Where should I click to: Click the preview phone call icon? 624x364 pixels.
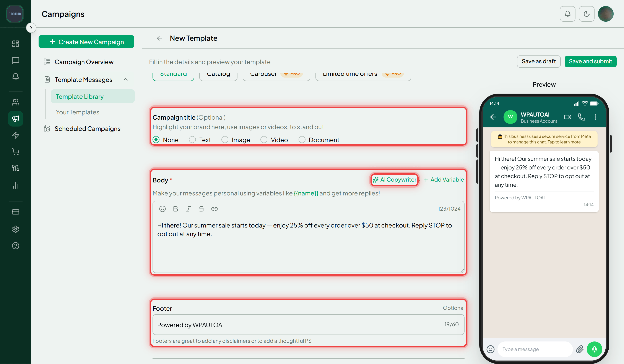pyautogui.click(x=581, y=117)
